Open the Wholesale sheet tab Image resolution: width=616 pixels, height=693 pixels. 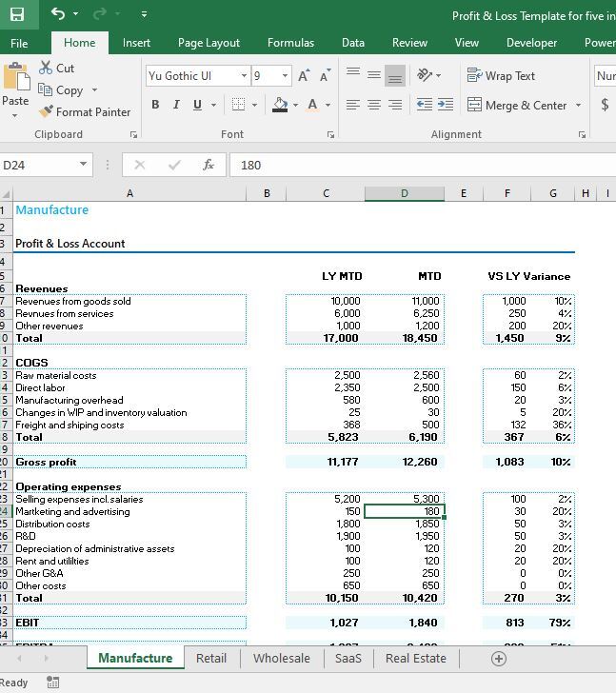click(x=282, y=658)
